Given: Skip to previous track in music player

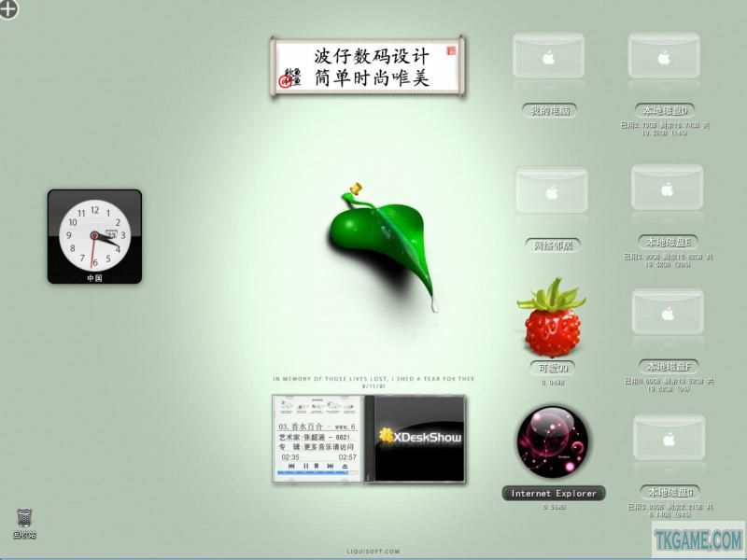Looking at the screenshot, I should (291, 466).
